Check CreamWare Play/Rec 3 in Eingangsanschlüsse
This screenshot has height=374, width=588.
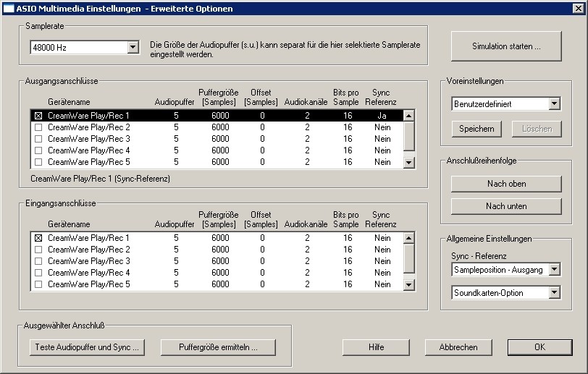(38, 261)
